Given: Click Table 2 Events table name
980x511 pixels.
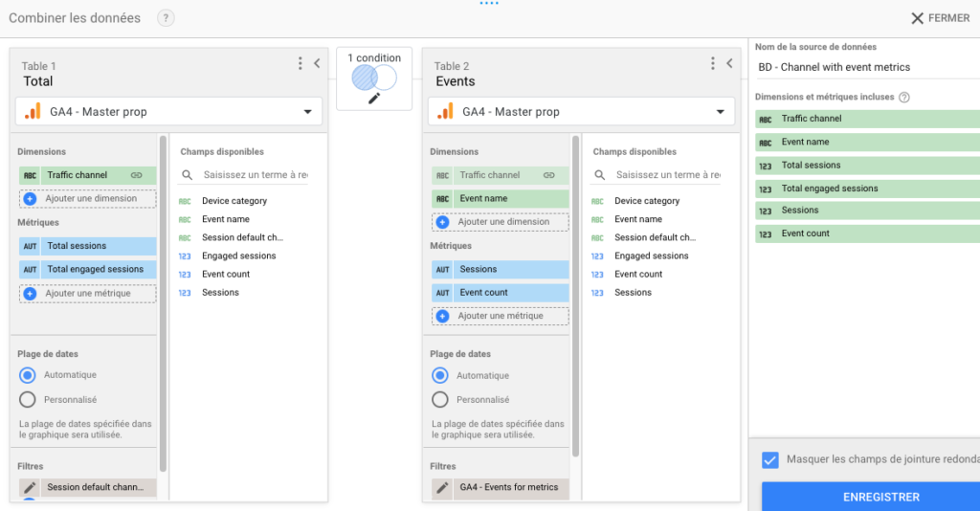Looking at the screenshot, I should (455, 81).
